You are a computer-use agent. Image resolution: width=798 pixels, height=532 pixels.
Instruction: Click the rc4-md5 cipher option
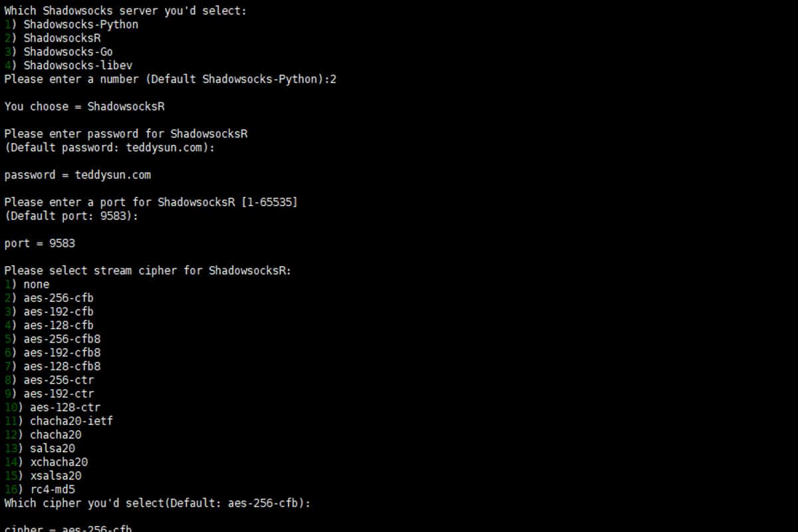(x=53, y=489)
